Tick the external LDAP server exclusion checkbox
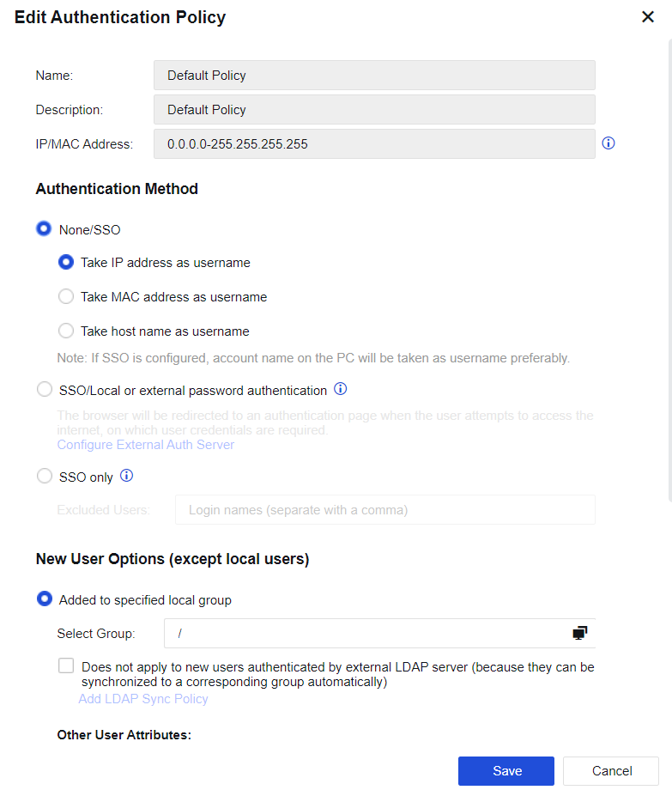The image size is (672, 790). coord(66,665)
